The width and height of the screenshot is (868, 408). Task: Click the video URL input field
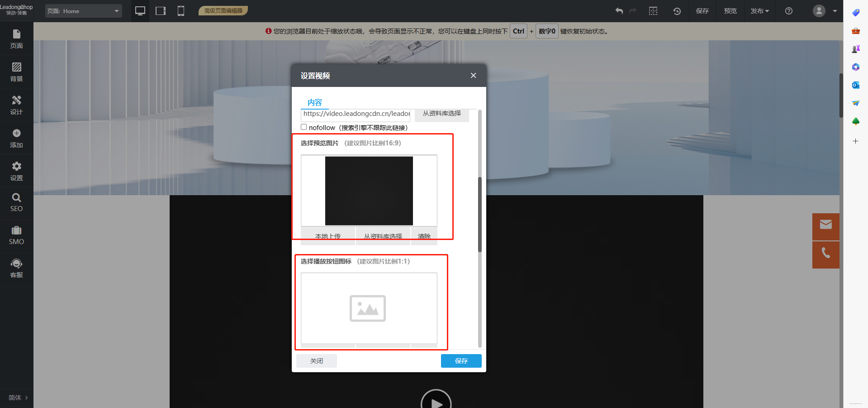[x=356, y=114]
